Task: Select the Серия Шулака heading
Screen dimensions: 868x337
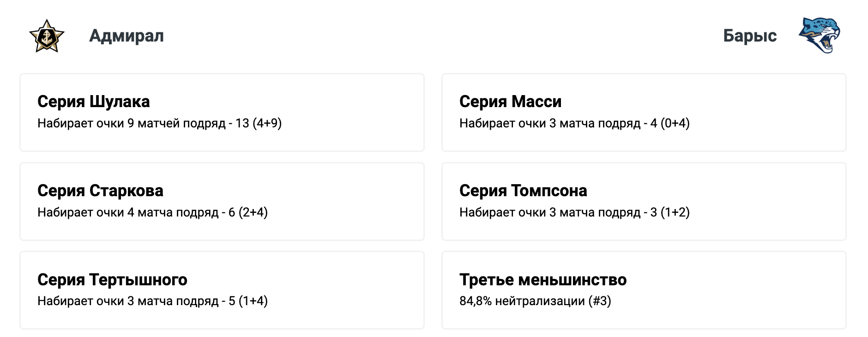Action: click(94, 102)
